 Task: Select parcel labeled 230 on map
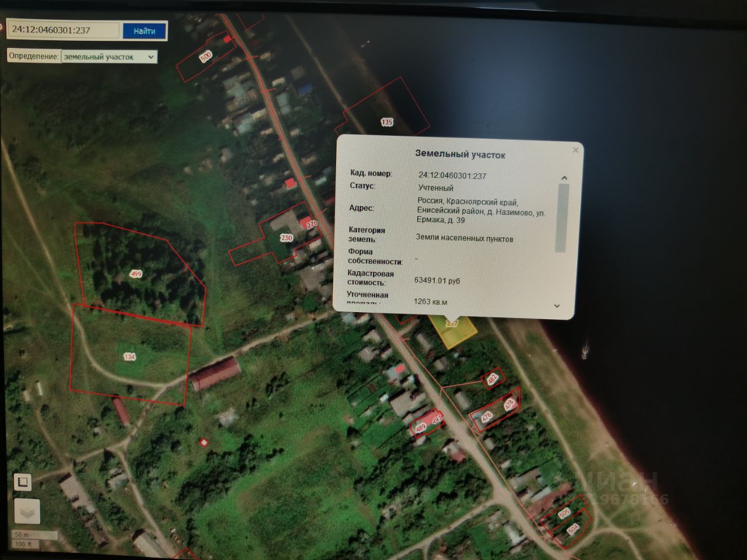(286, 237)
